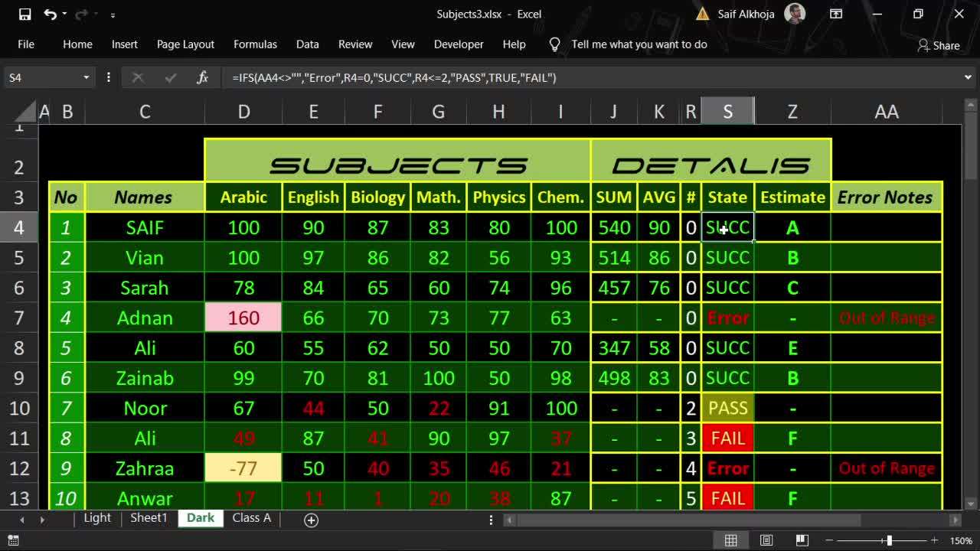Switch to Page Break Preview icon

(802, 540)
